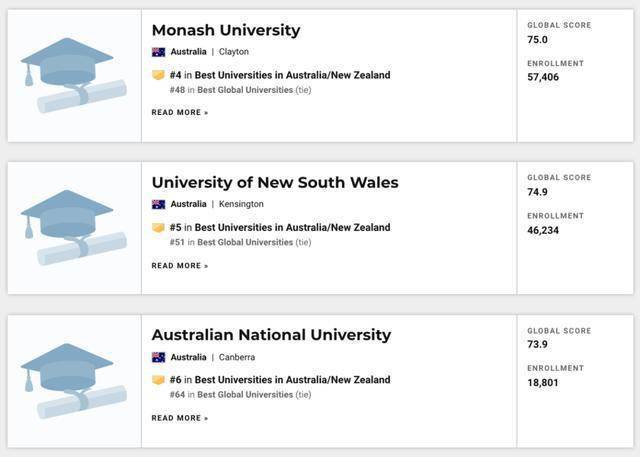
Task: Click Australian flag icon beside Kensington
Action: point(158,204)
